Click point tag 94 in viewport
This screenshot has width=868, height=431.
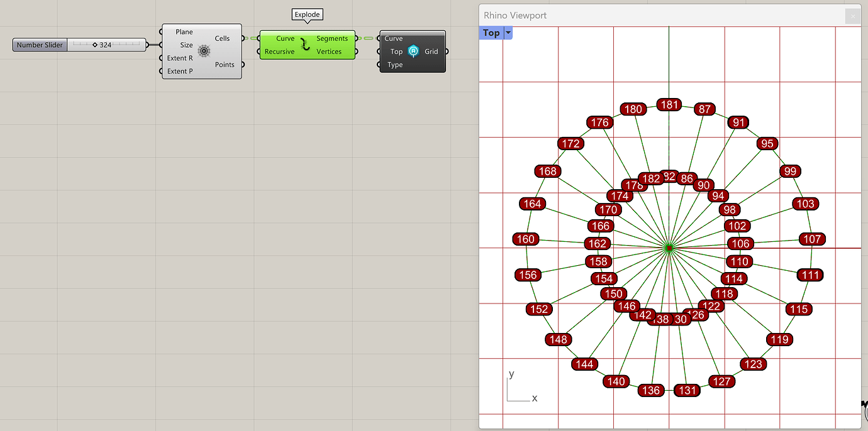[718, 196]
